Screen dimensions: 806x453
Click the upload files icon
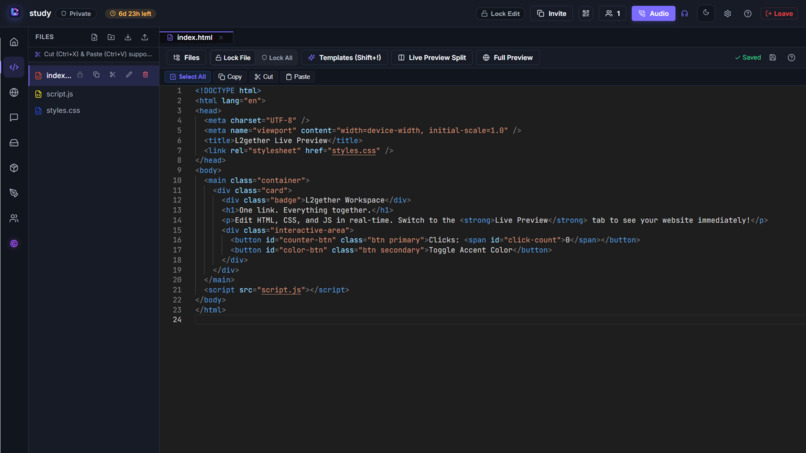coord(144,37)
